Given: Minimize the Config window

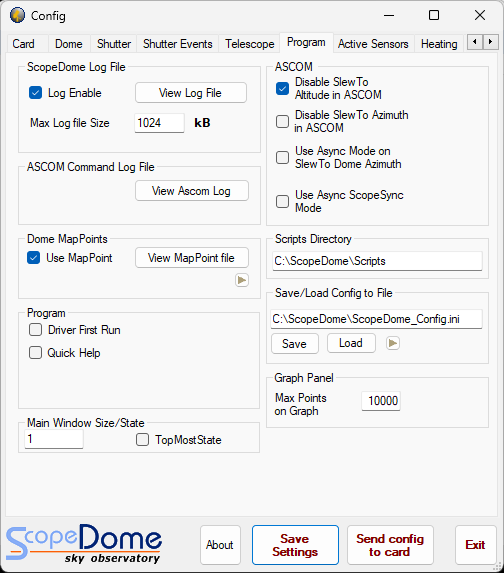Looking at the screenshot, I should [x=389, y=15].
